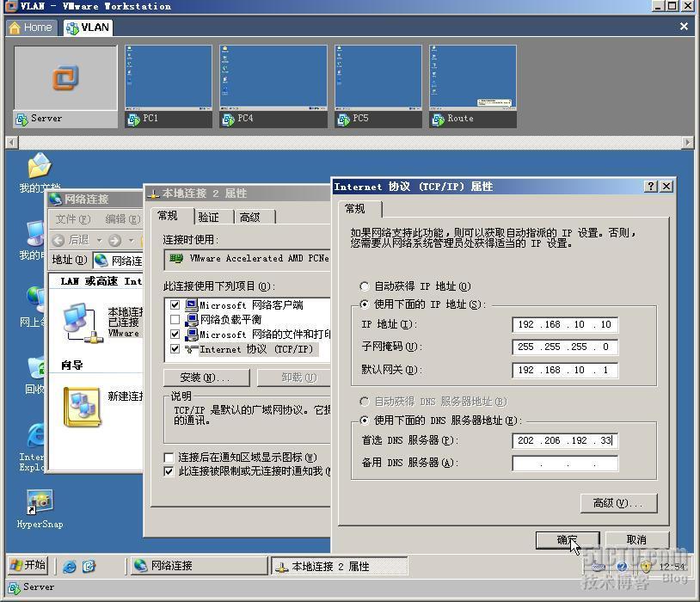Open the 文件 menu in Network Connections
700x602 pixels.
click(x=73, y=219)
